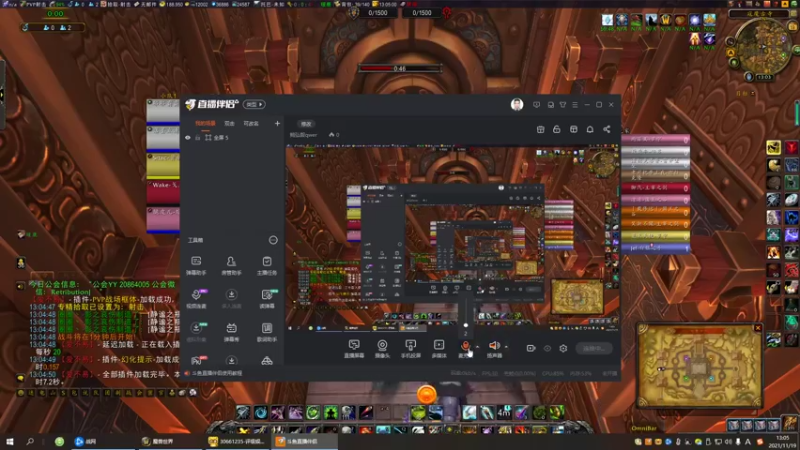
Task: Toggle the lock on the 全屏 5 source
Action: 197,138
